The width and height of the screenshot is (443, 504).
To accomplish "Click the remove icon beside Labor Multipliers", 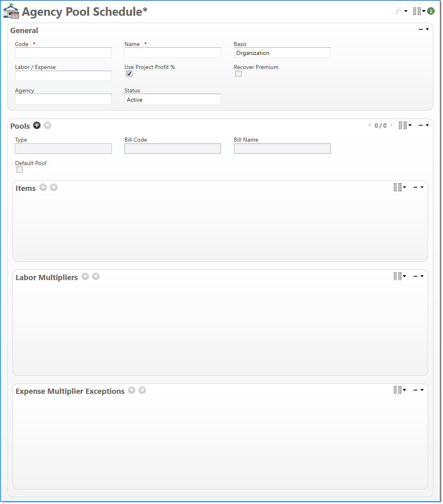I will tap(96, 276).
